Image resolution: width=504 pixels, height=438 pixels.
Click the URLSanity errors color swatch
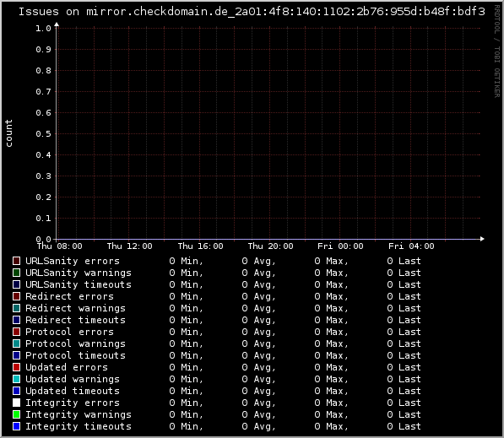(16, 261)
